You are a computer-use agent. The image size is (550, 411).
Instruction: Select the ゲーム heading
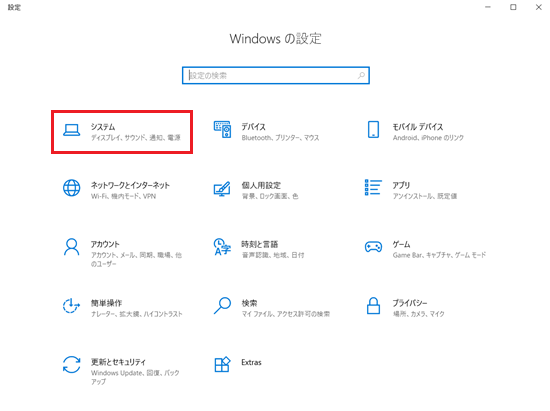pos(401,244)
